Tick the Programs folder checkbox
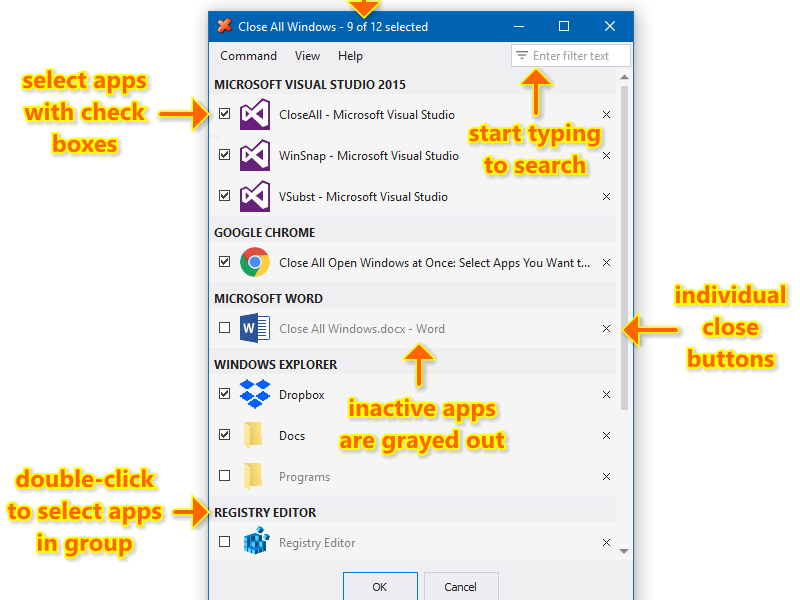The image size is (800, 600). 224,476
